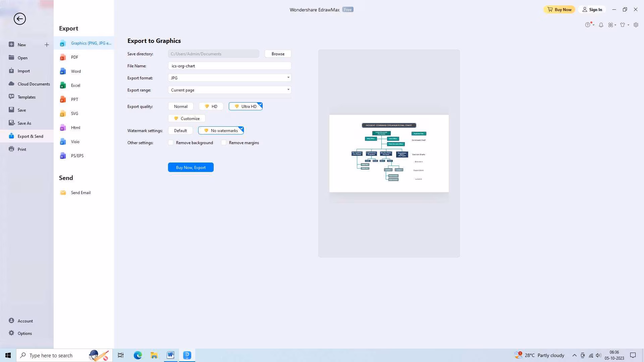
Task: Click the plus icon next to New
Action: 47,45
